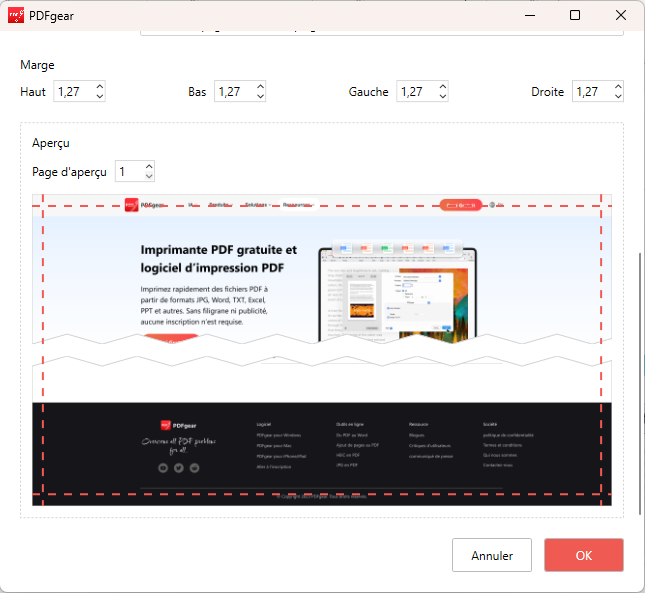Increase the Haut margin value
The image size is (645, 593).
click(100, 87)
